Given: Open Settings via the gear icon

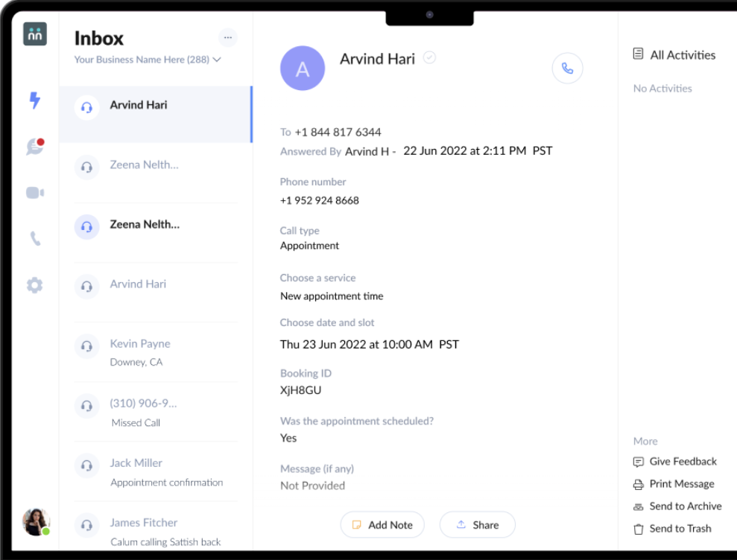Looking at the screenshot, I should click(x=34, y=285).
